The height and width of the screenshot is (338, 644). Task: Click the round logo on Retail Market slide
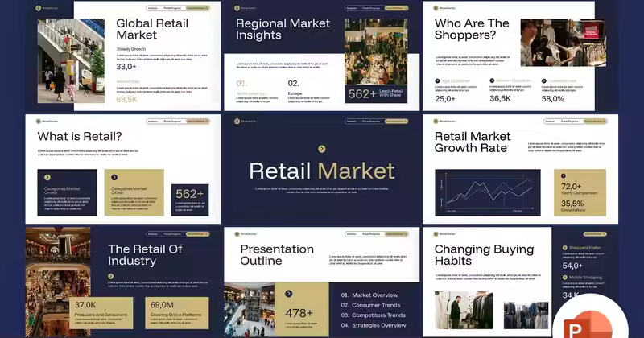point(237,122)
